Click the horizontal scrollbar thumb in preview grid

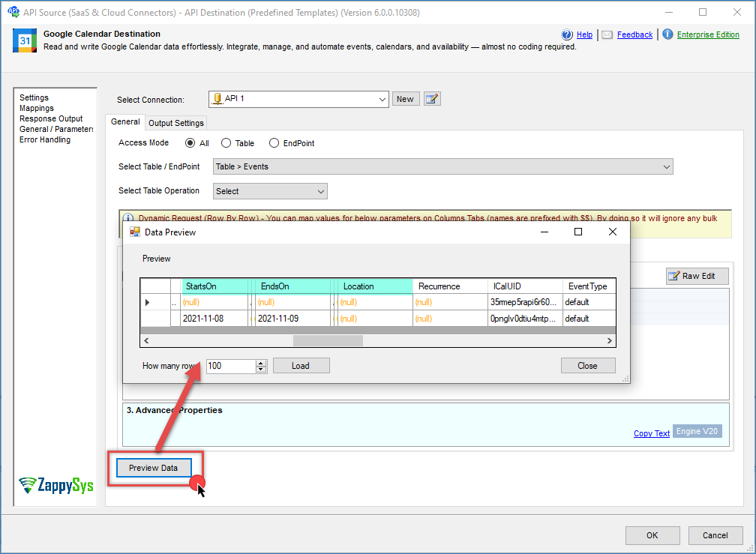point(328,340)
